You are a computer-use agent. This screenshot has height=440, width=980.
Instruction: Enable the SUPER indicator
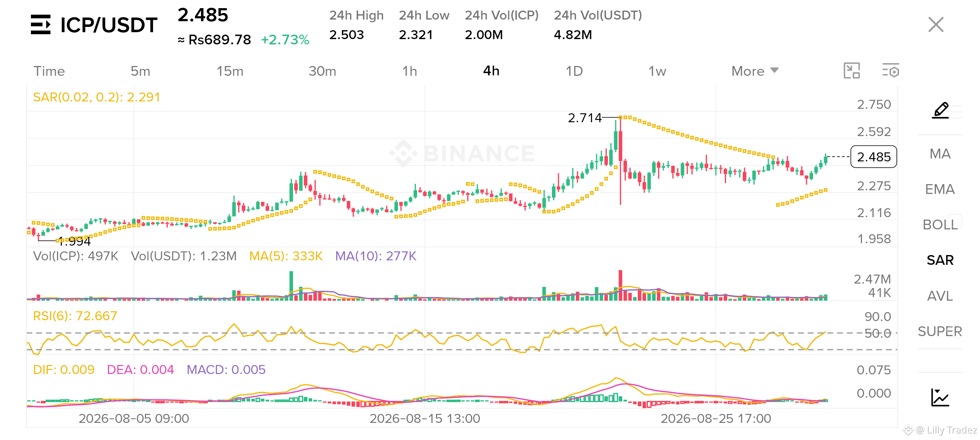(940, 331)
